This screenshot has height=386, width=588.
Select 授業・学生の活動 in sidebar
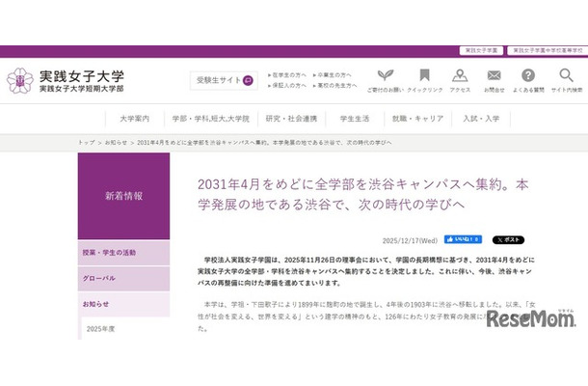pos(123,253)
